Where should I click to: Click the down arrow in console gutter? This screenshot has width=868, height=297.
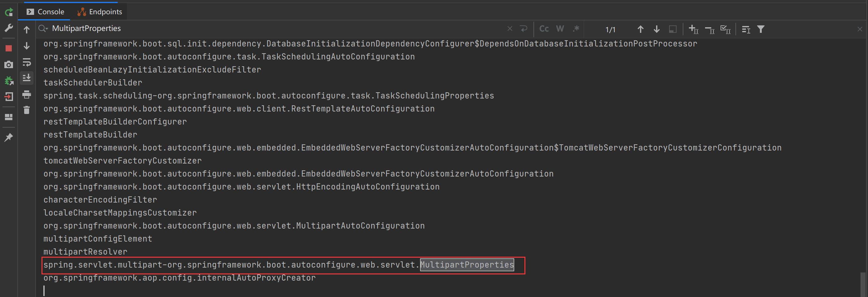pos(27,46)
